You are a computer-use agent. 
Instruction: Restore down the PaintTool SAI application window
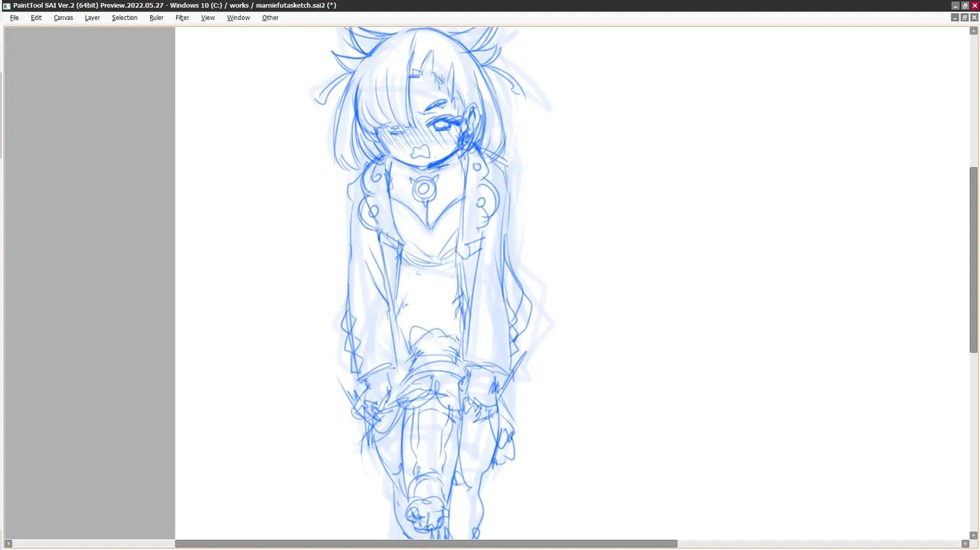(x=965, y=5)
